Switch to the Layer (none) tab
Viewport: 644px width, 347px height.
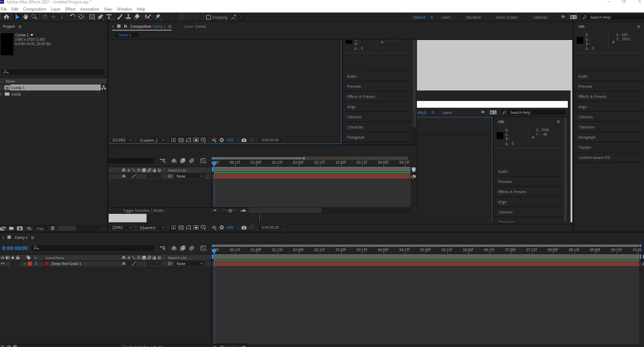click(195, 26)
